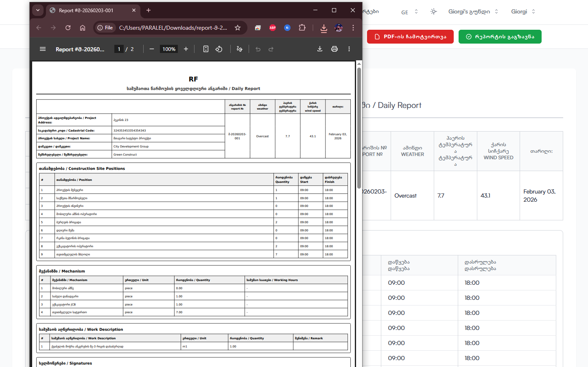Open the AdBlock Plus extension
588x367 pixels.
[273, 28]
